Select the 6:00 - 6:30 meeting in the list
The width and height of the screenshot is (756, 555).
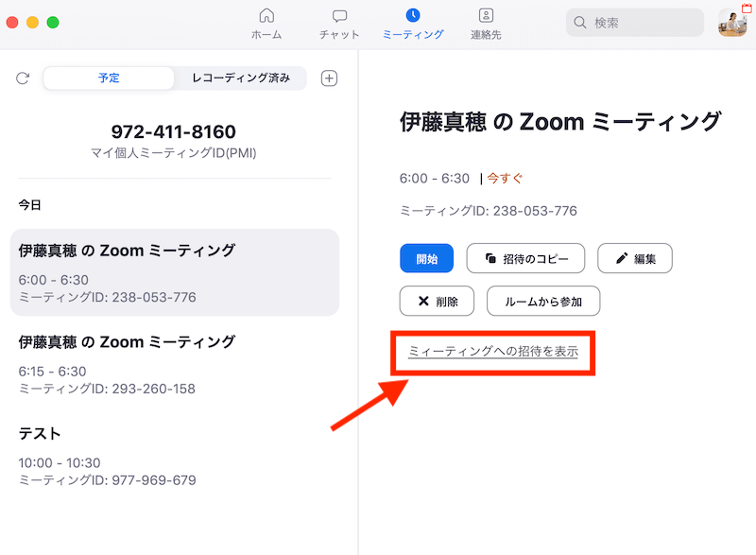coord(175,272)
